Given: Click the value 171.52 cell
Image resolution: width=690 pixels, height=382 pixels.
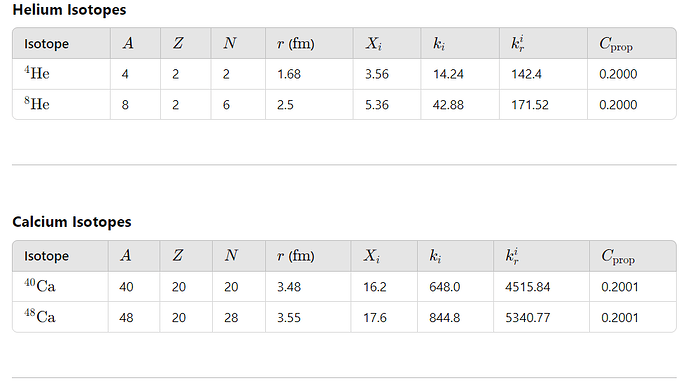Looking at the screenshot, I should [x=543, y=105].
